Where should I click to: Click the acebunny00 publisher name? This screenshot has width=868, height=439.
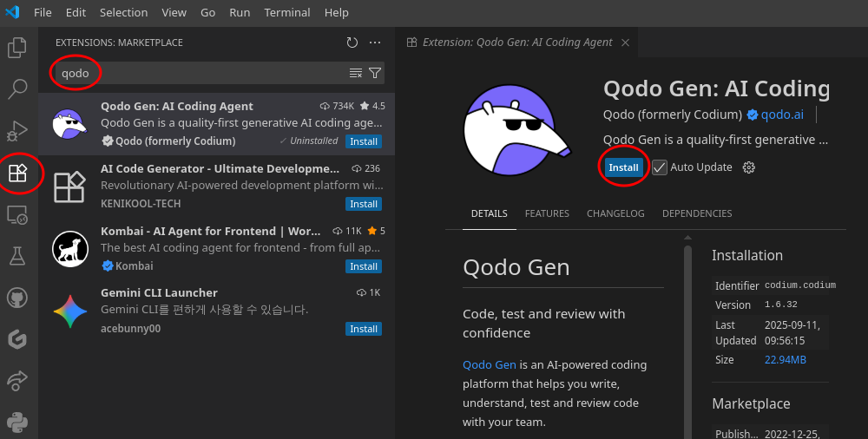point(131,329)
